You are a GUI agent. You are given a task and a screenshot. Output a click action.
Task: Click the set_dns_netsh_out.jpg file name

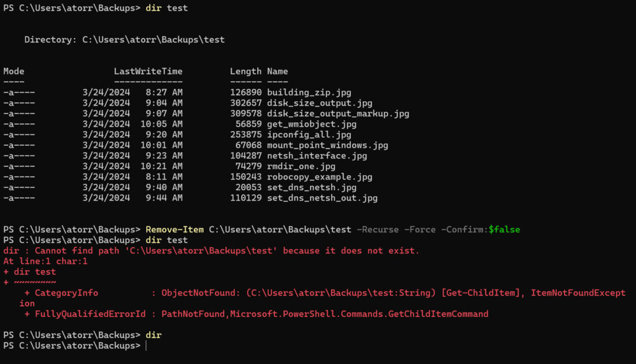322,198
